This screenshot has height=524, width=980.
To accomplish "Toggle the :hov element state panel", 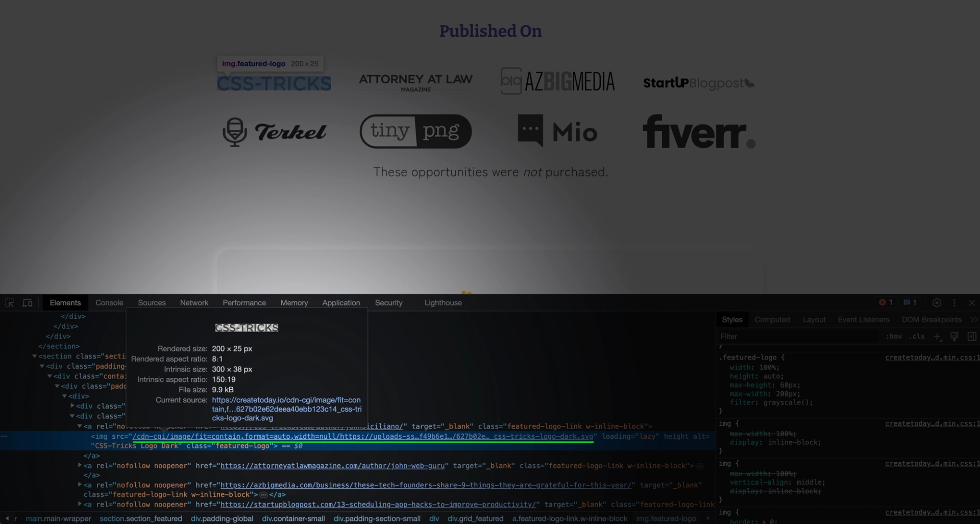I will click(x=894, y=337).
